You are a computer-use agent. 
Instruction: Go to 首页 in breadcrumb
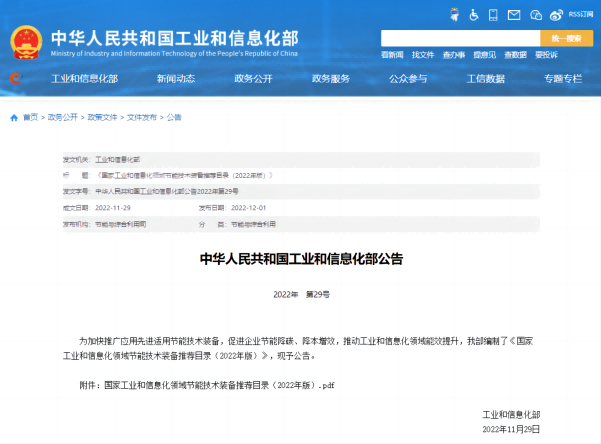31,117
